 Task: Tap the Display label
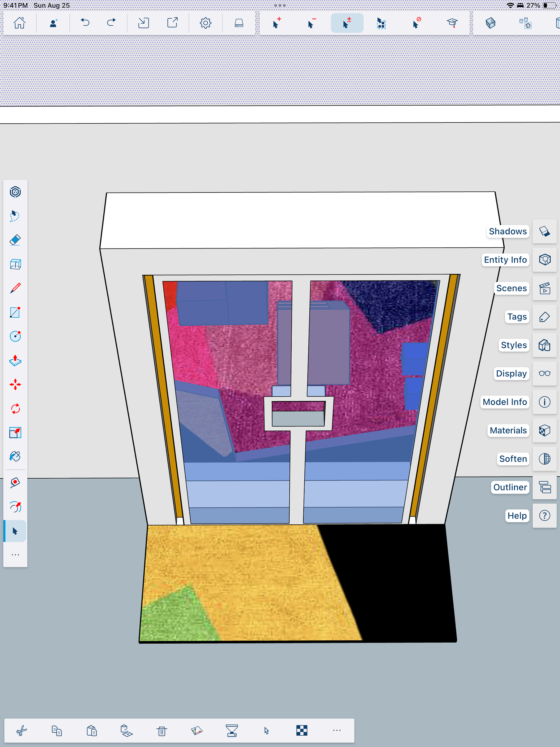point(511,373)
